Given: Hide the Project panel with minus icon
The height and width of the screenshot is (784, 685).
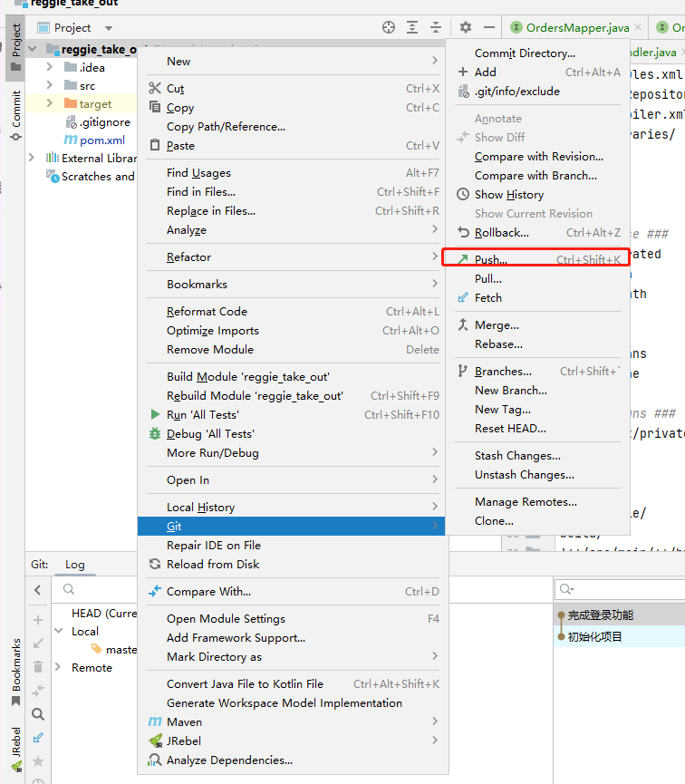Looking at the screenshot, I should pos(489,27).
